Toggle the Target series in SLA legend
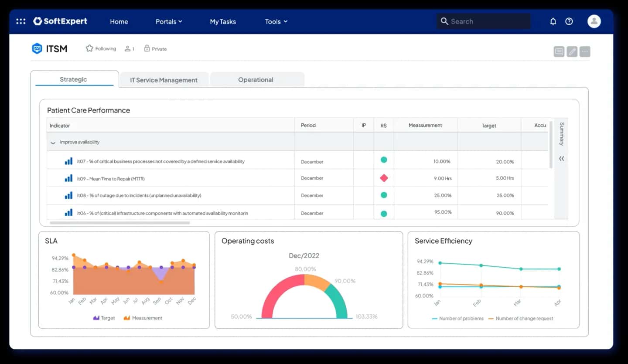628x364 pixels. [104, 318]
